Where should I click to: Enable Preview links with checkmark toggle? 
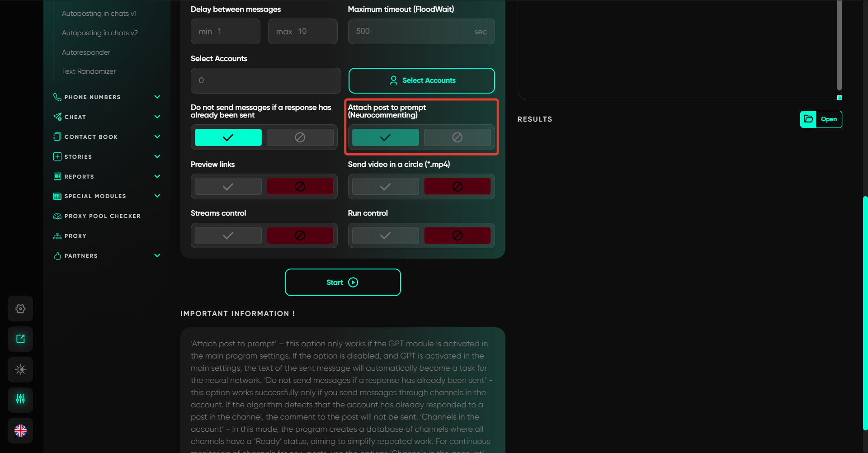point(228,186)
